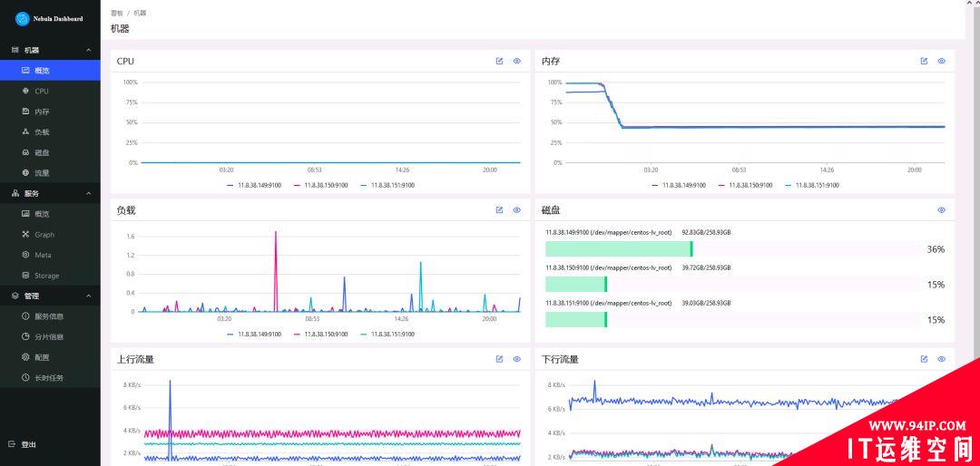
Task: Click the 登出 logout button
Action: tap(23, 445)
